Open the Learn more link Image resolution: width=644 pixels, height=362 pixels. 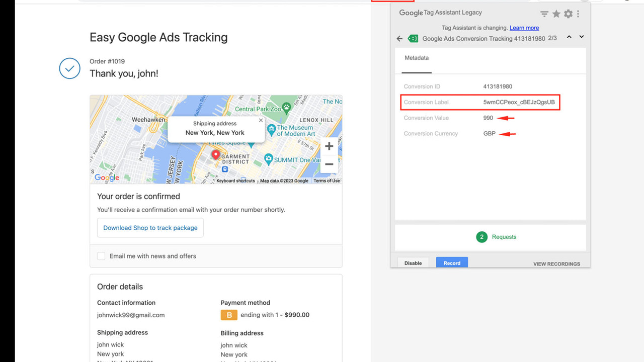524,28
